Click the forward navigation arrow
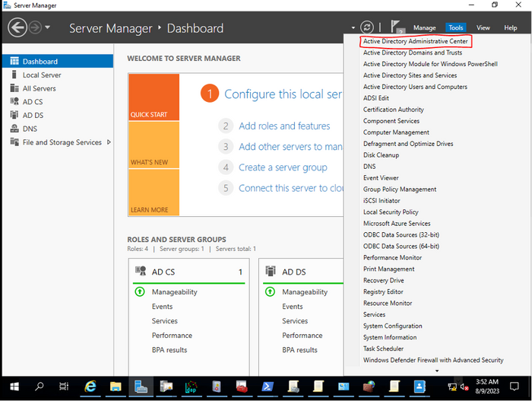This screenshot has width=532, height=401. point(35,27)
